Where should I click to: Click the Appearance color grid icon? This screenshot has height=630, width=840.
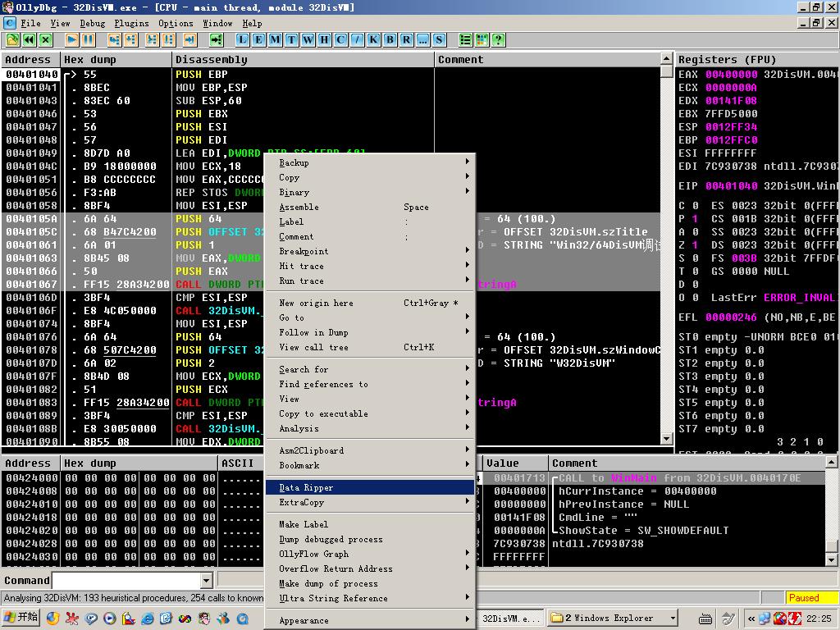pyautogui.click(x=482, y=39)
